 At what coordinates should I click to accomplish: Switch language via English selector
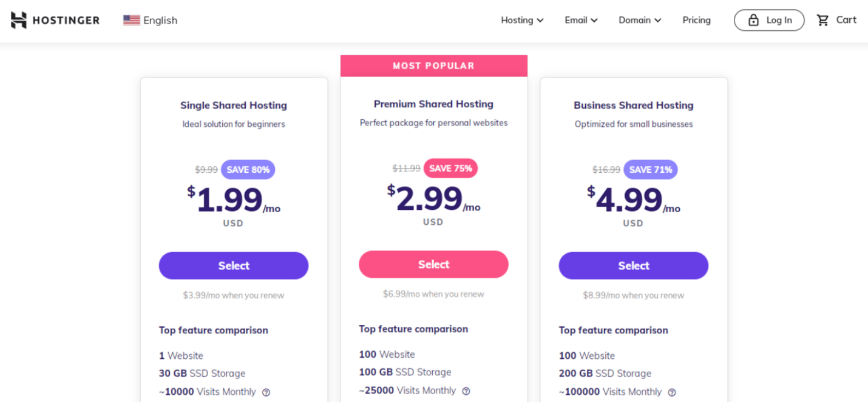point(160,20)
